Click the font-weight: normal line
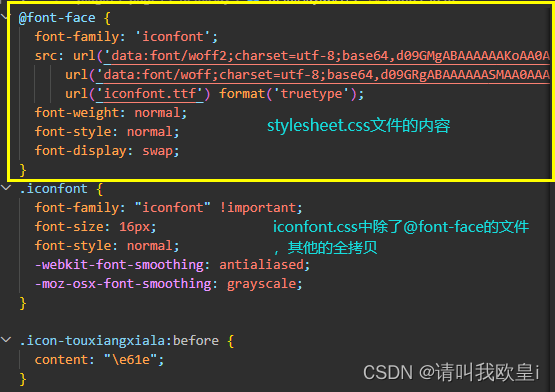 click(110, 113)
